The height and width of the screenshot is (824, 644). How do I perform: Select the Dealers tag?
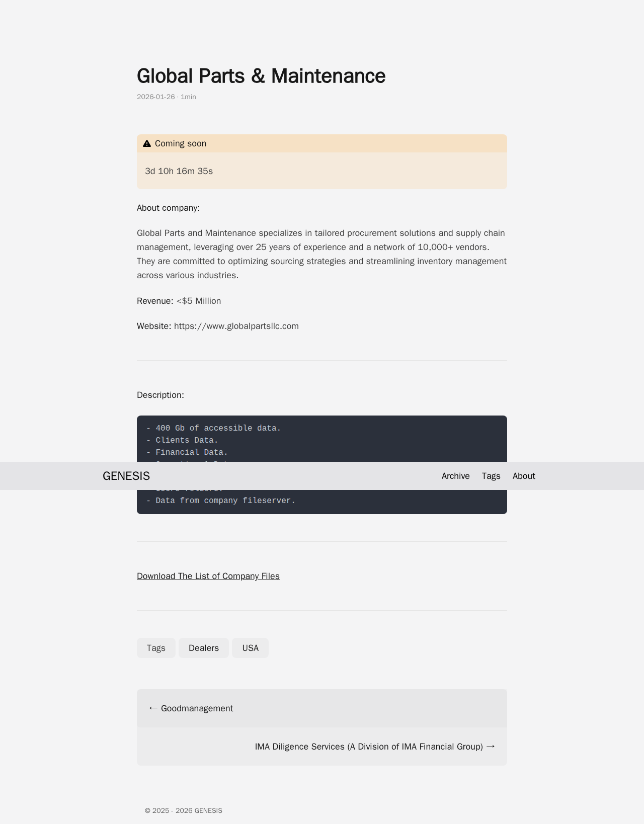pos(203,648)
